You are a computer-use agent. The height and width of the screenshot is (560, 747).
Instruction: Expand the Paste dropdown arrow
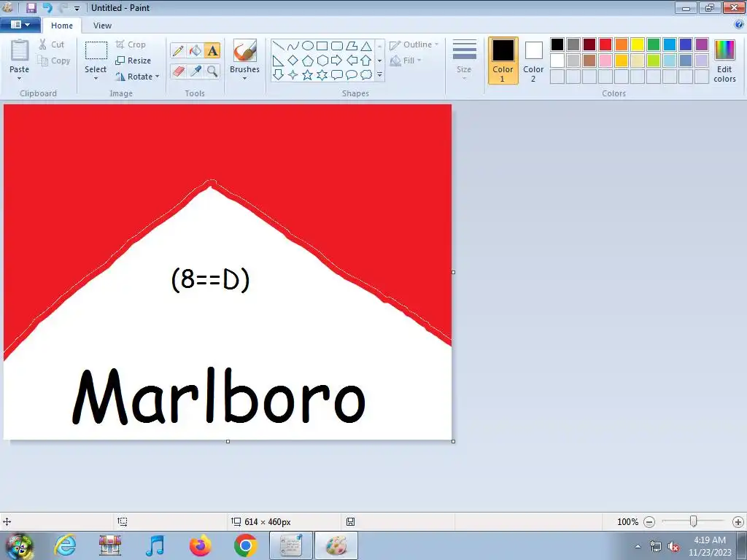(19, 79)
